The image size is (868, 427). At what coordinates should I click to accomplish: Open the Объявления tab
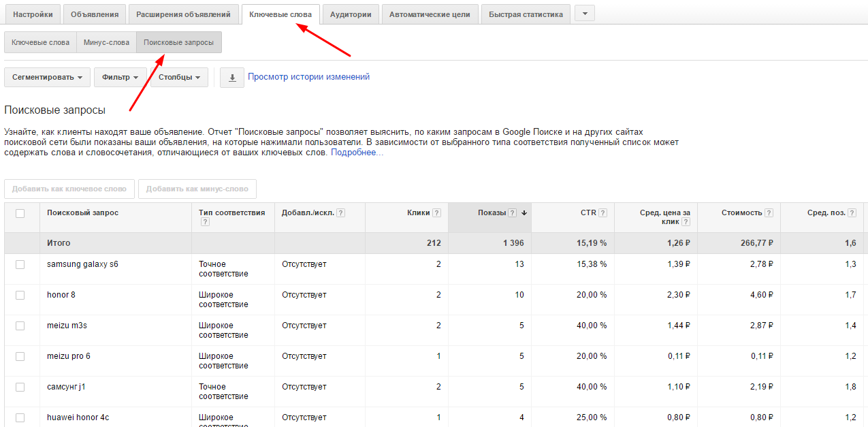point(95,14)
